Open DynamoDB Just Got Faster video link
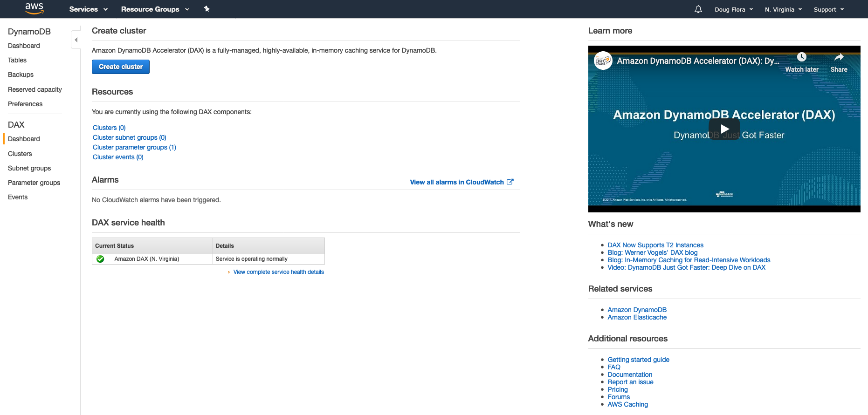The height and width of the screenshot is (415, 868). click(687, 267)
